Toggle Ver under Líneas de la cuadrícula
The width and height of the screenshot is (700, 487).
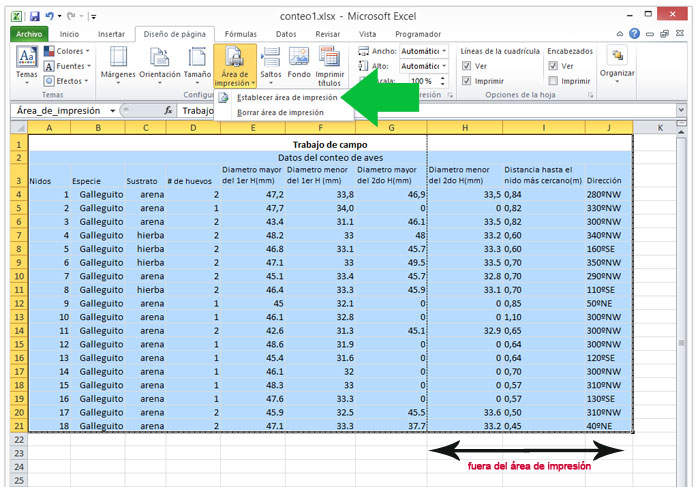(467, 66)
